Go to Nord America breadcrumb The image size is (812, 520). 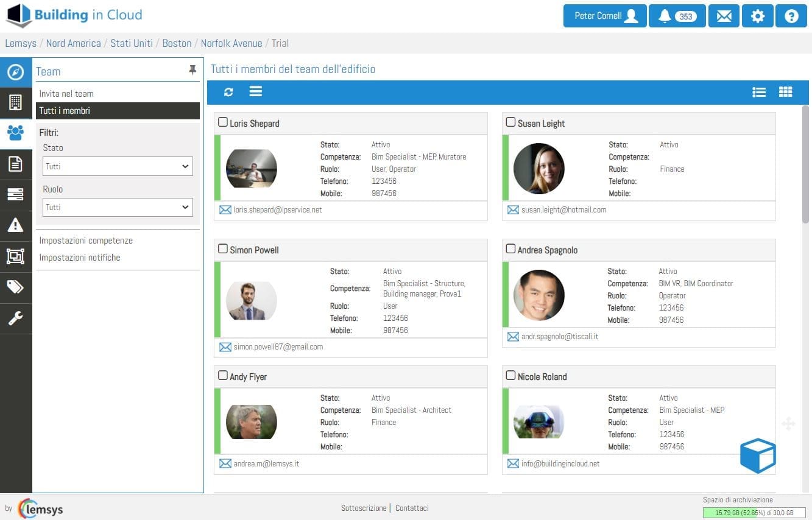pos(74,43)
